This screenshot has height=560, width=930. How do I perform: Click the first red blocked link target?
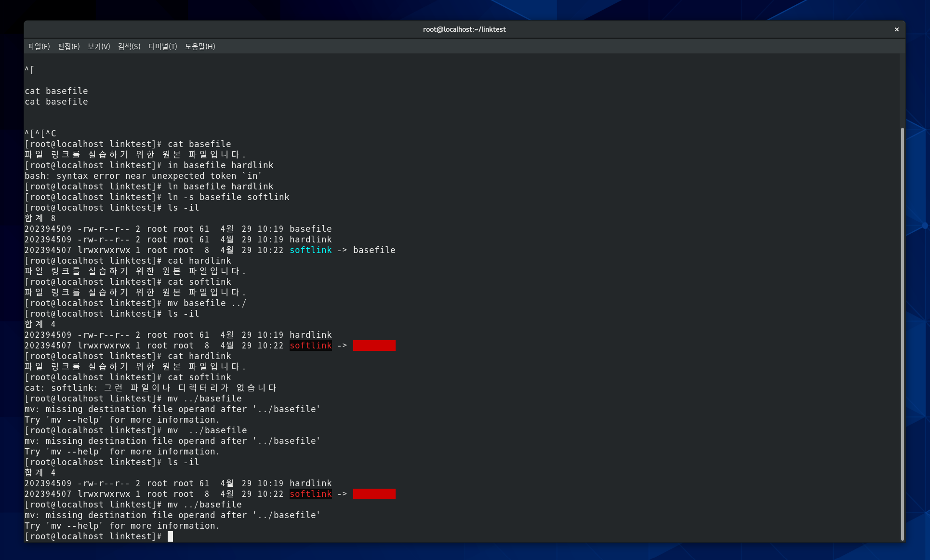point(374,346)
